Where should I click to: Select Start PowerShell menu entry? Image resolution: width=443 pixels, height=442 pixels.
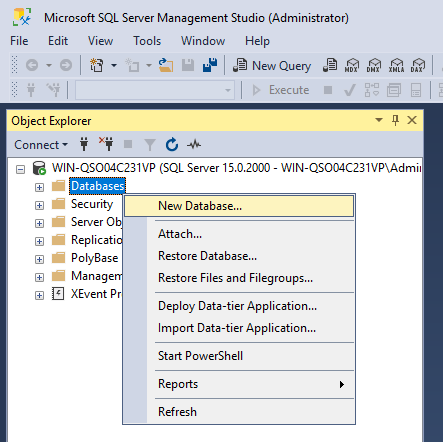[239, 356]
